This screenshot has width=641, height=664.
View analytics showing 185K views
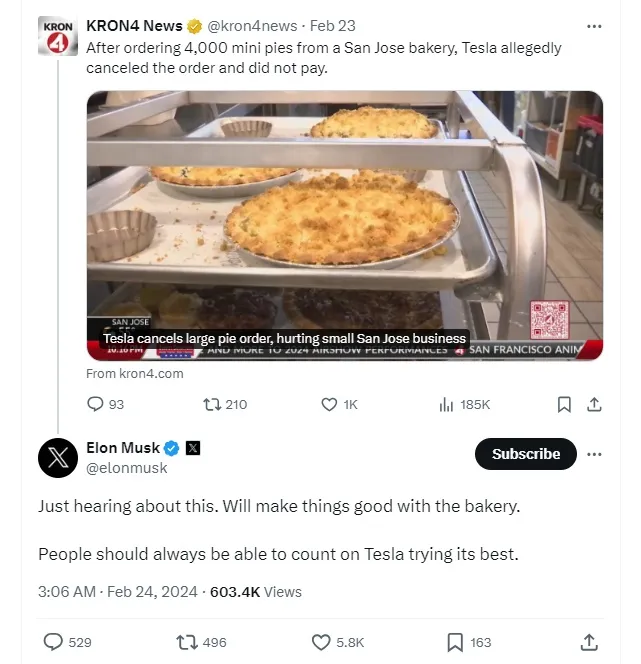tap(446, 404)
